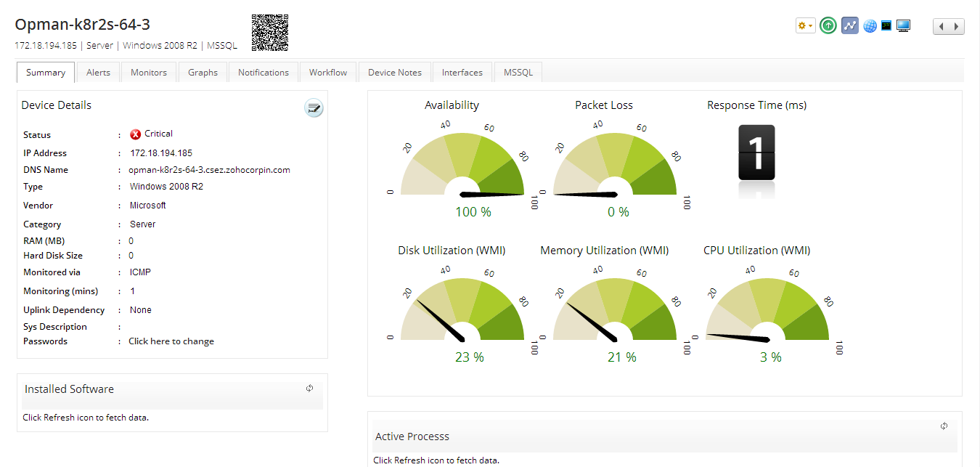The height and width of the screenshot is (467, 980).
Task: Switch to the Summary tab
Action: (x=46, y=72)
